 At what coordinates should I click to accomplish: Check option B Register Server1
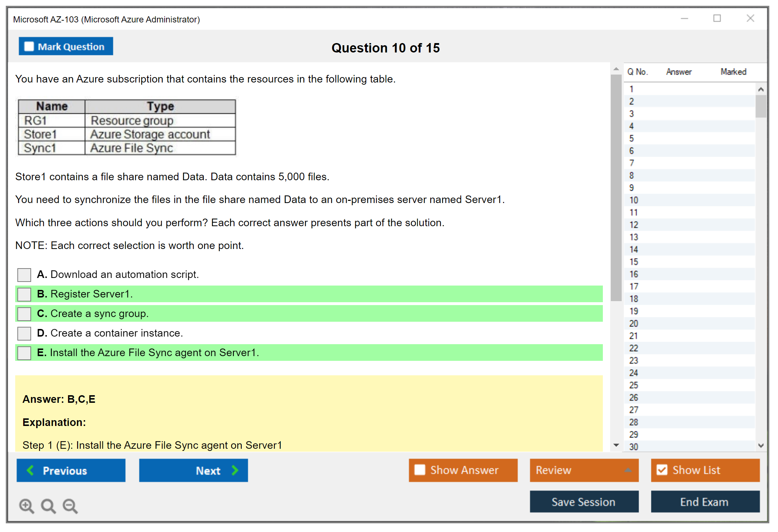tap(24, 294)
